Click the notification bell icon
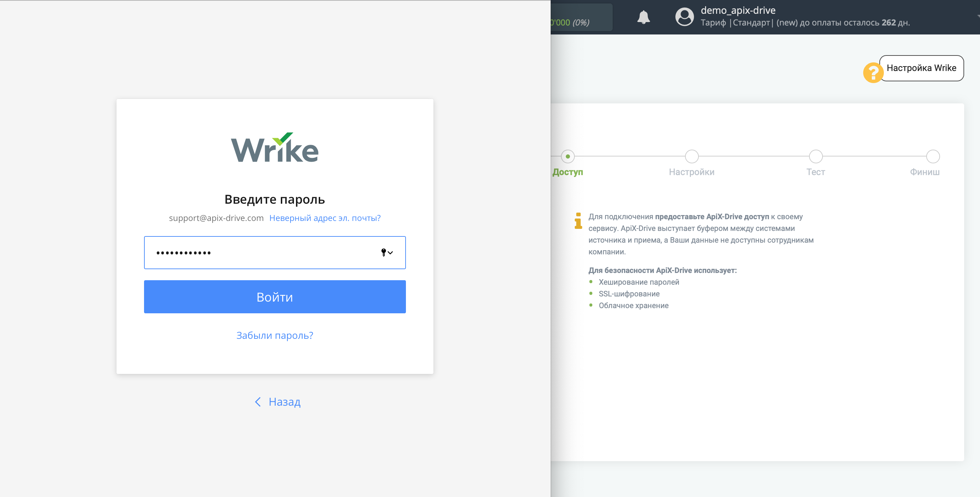 [643, 17]
